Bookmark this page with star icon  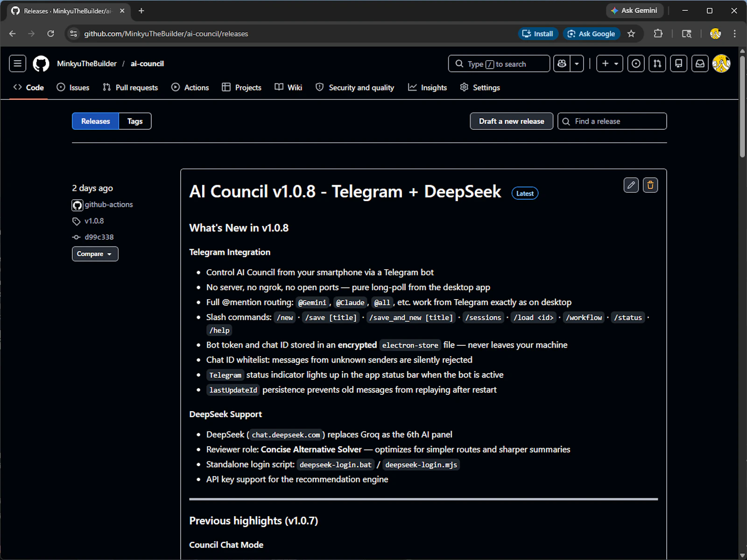(631, 34)
